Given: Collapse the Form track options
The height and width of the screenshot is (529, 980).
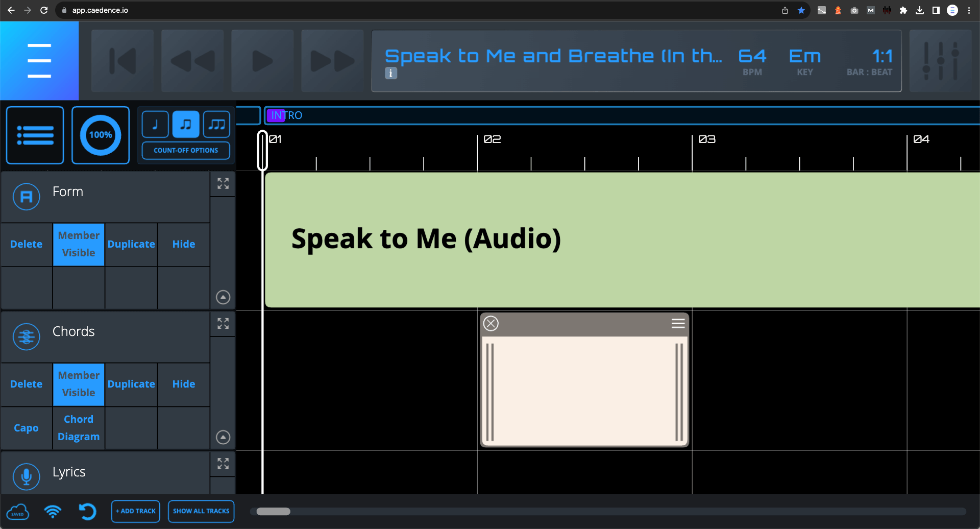Looking at the screenshot, I should tap(223, 297).
